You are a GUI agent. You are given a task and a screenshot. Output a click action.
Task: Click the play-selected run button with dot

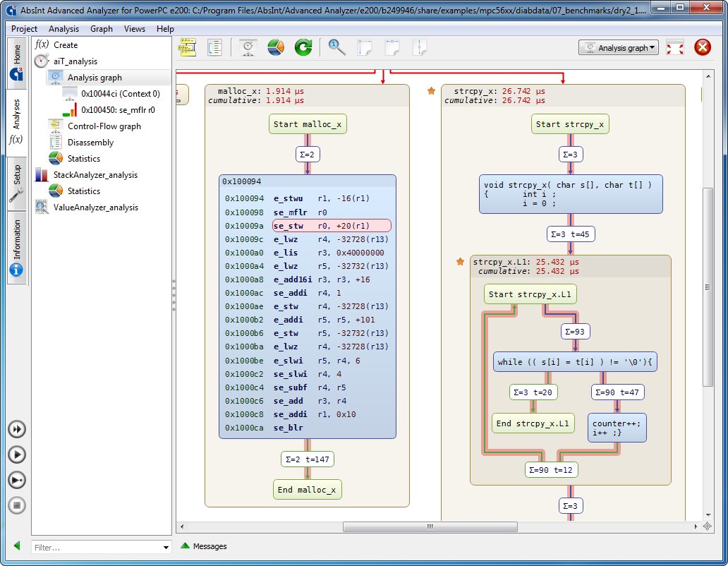[17, 480]
